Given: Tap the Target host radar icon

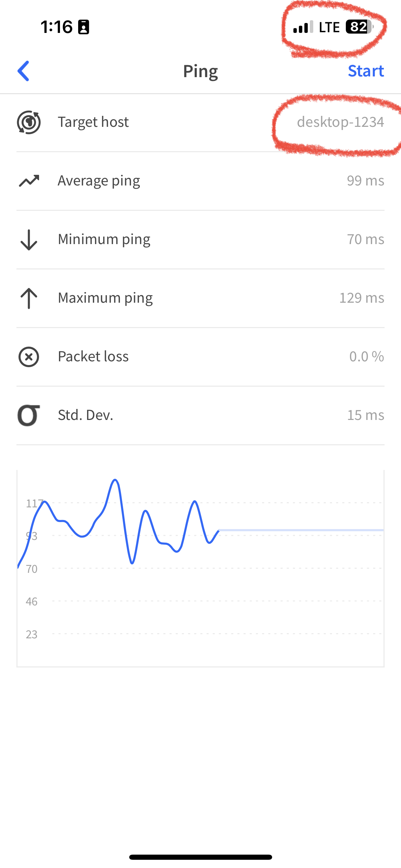Looking at the screenshot, I should pyautogui.click(x=29, y=122).
